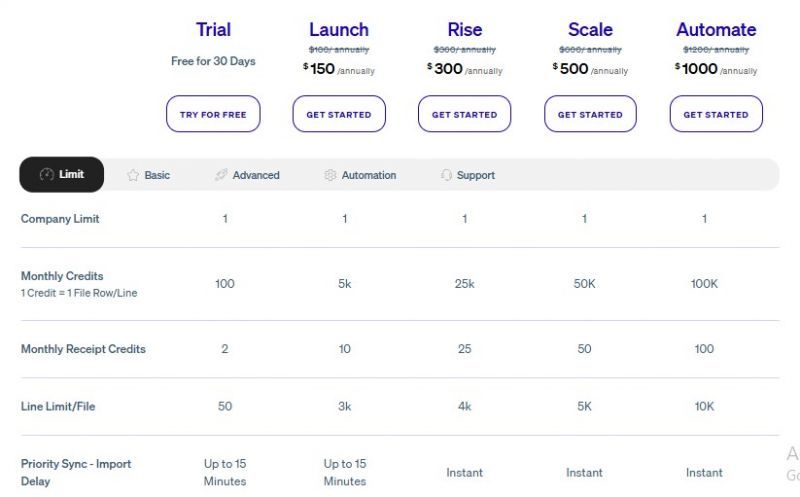The image size is (800, 497).
Task: Click the gauge icon on Limit tab
Action: (46, 175)
